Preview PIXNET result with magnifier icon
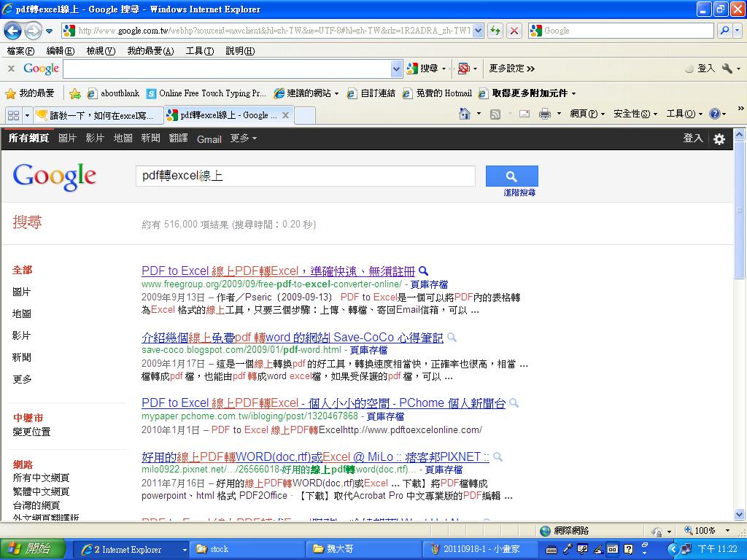The width and height of the screenshot is (747, 560). [498, 456]
